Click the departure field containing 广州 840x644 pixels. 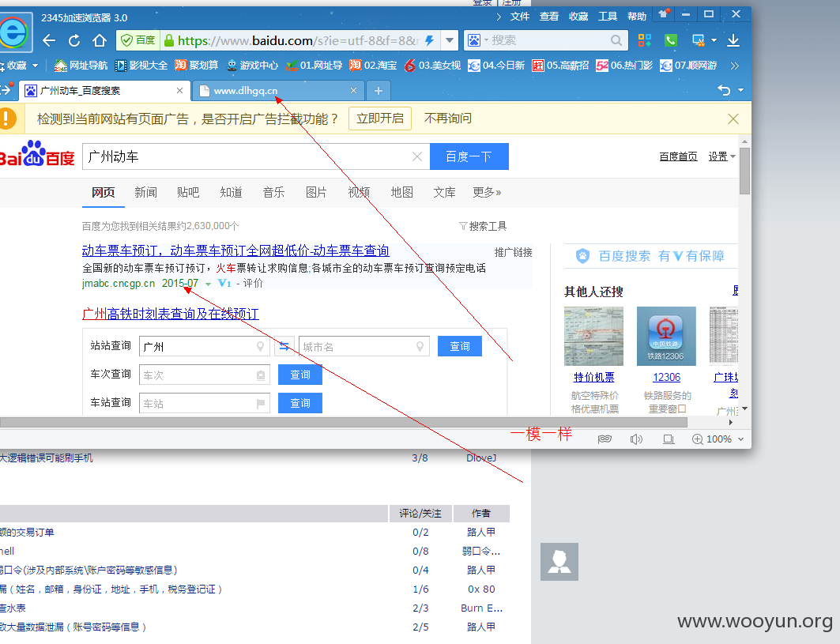204,347
